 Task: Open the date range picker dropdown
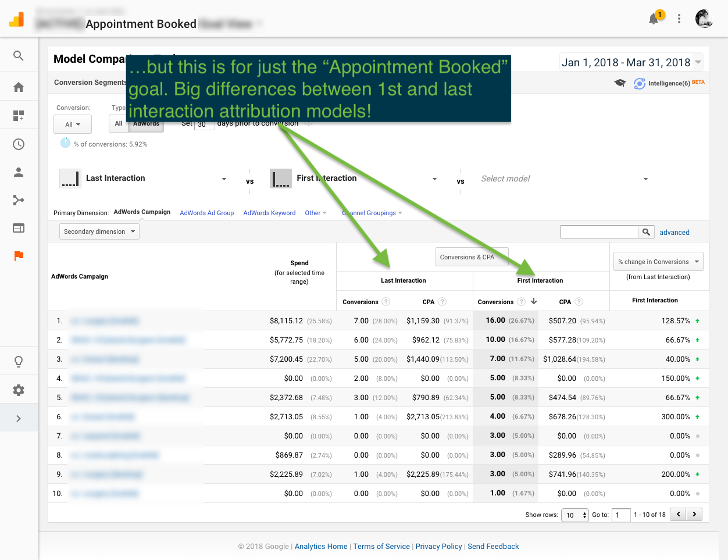(x=631, y=62)
